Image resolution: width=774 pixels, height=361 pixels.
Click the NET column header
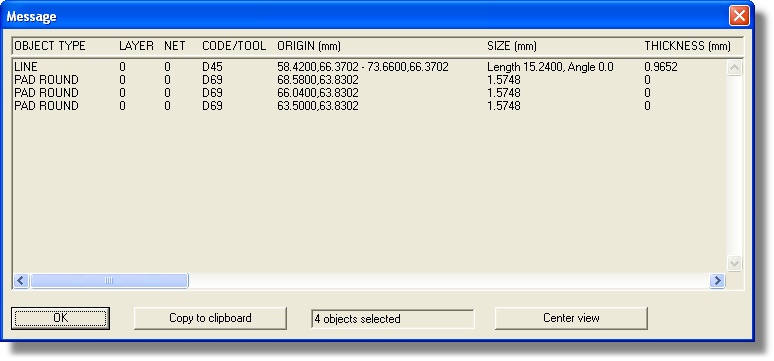(x=175, y=46)
